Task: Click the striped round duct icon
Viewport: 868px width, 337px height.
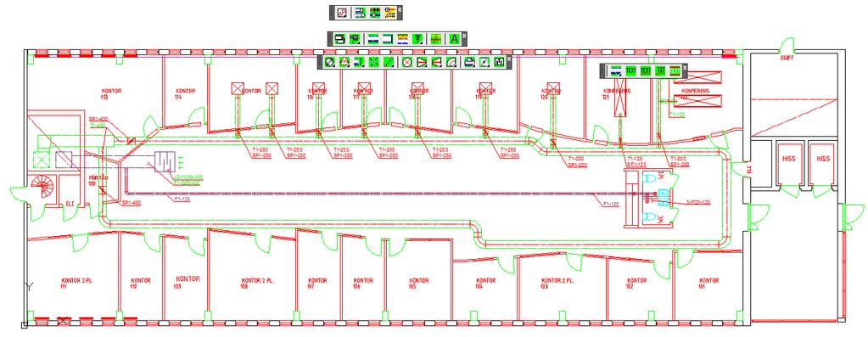Action: (330, 62)
